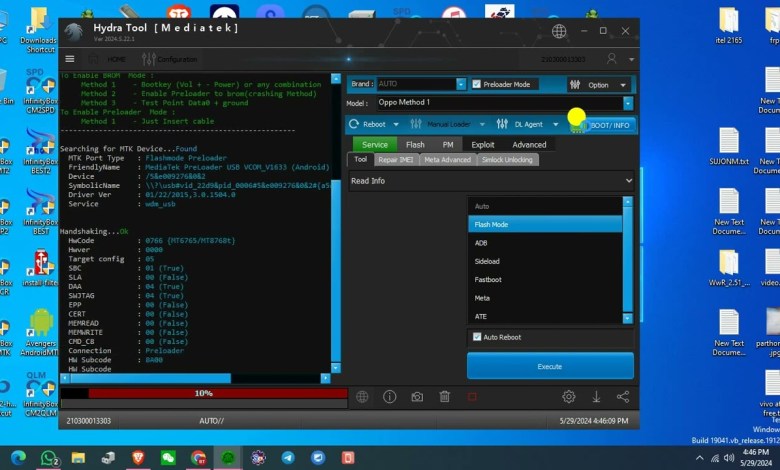Click the BOOT/INFO button
This screenshot has width=780, height=470.
[608, 125]
